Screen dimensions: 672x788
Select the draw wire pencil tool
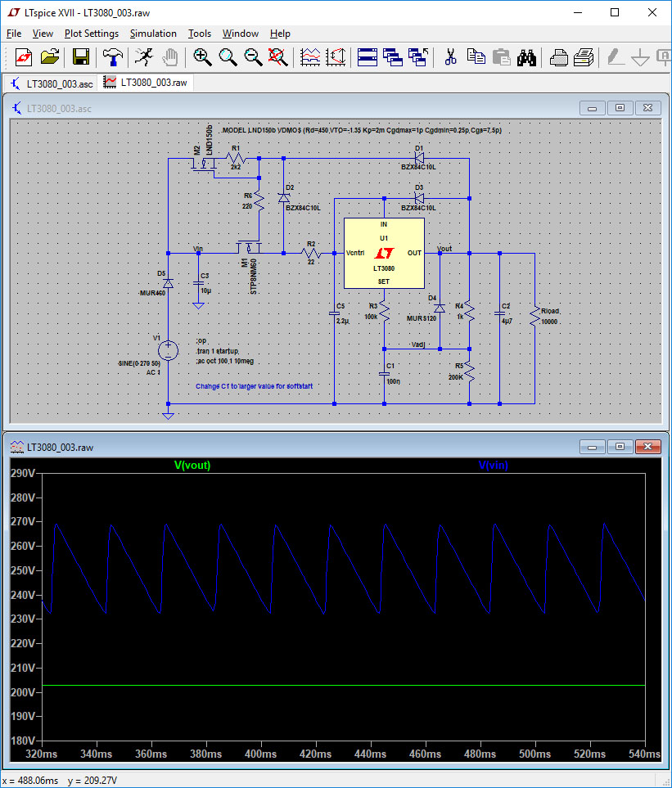pyautogui.click(x=616, y=57)
